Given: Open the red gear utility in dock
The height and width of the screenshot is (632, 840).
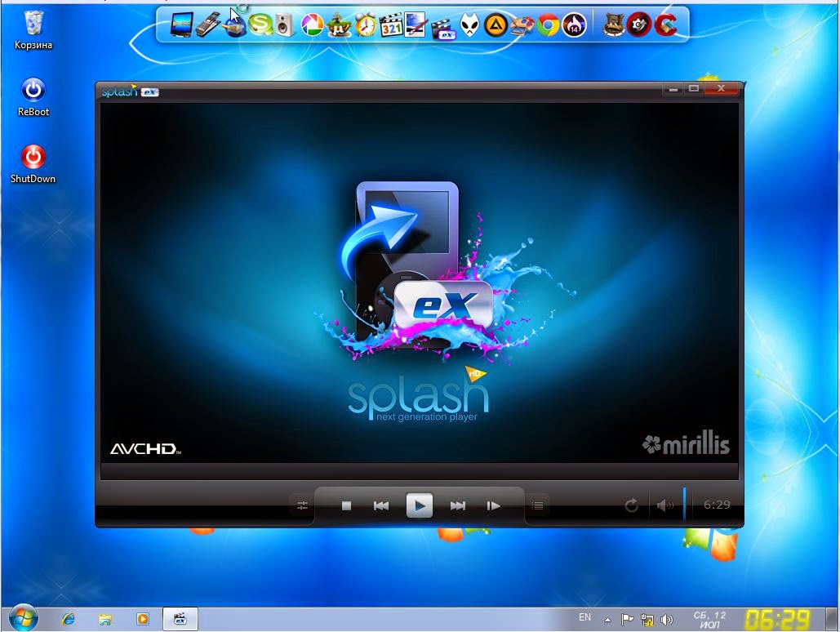Looking at the screenshot, I should (639, 24).
